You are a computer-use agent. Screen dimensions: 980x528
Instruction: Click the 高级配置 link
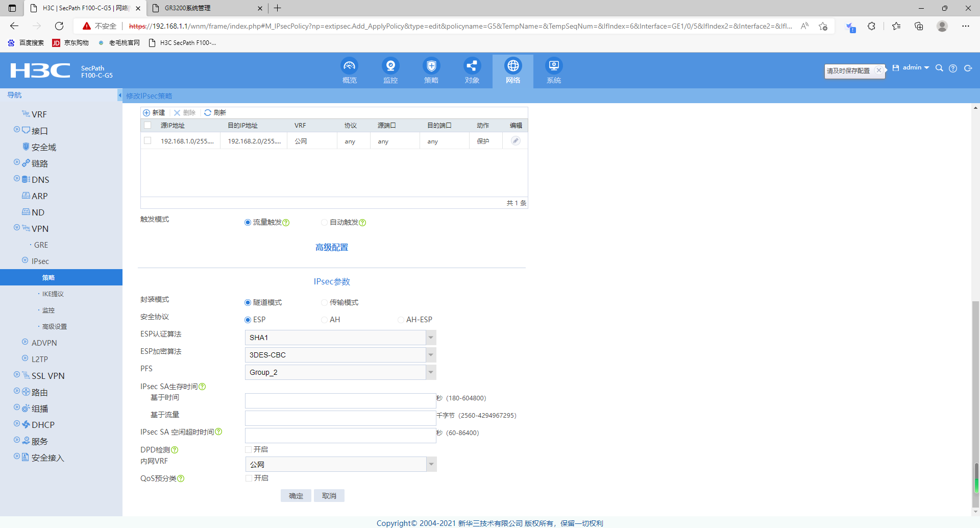tap(332, 248)
